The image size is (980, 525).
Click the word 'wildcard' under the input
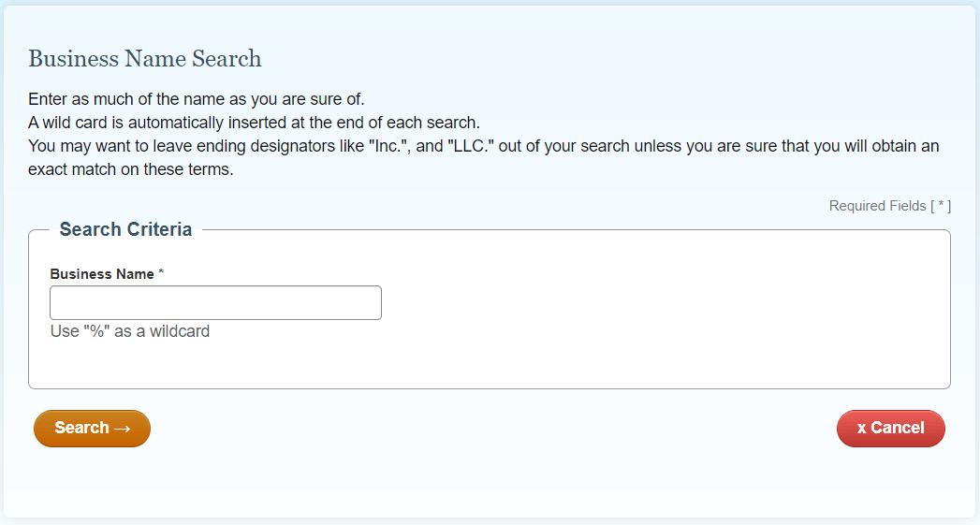(180, 331)
